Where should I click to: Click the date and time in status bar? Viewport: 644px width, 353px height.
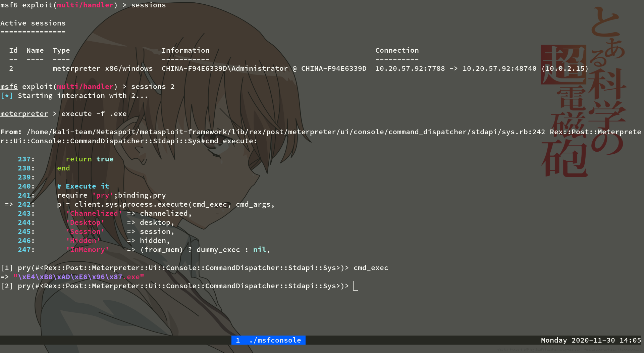591,340
